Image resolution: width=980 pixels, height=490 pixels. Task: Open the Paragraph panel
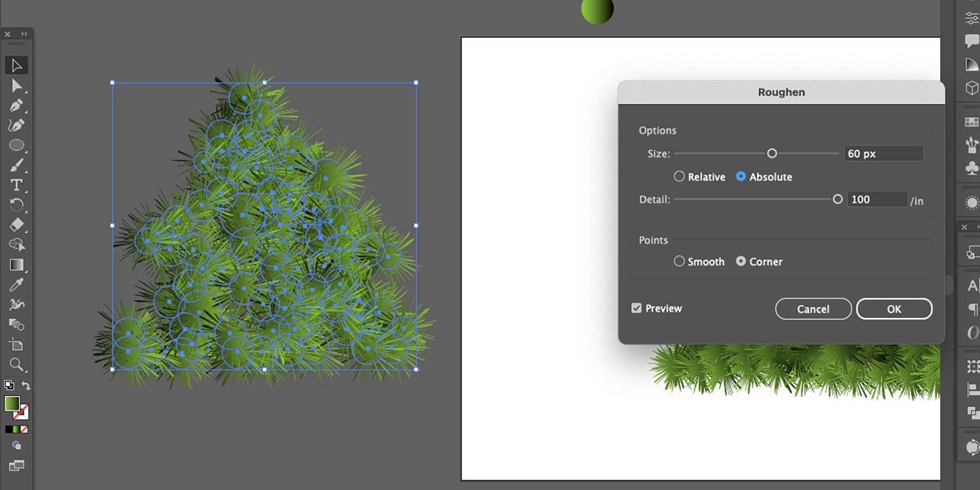click(x=972, y=309)
